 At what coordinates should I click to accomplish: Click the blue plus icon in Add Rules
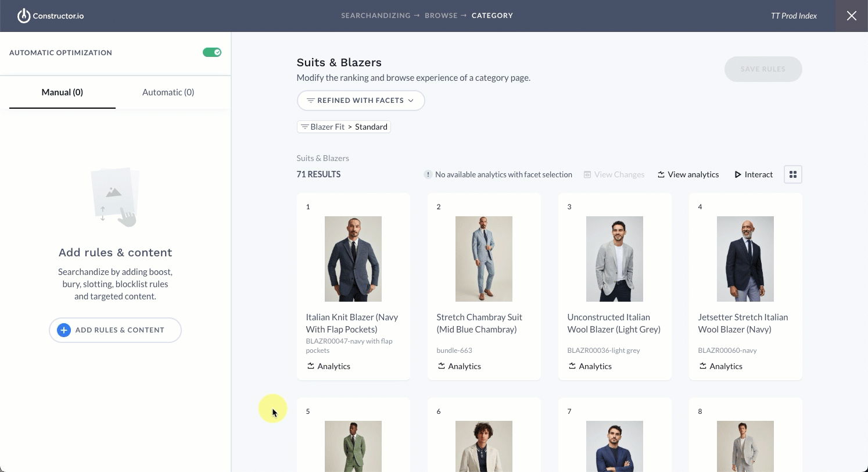pos(64,330)
